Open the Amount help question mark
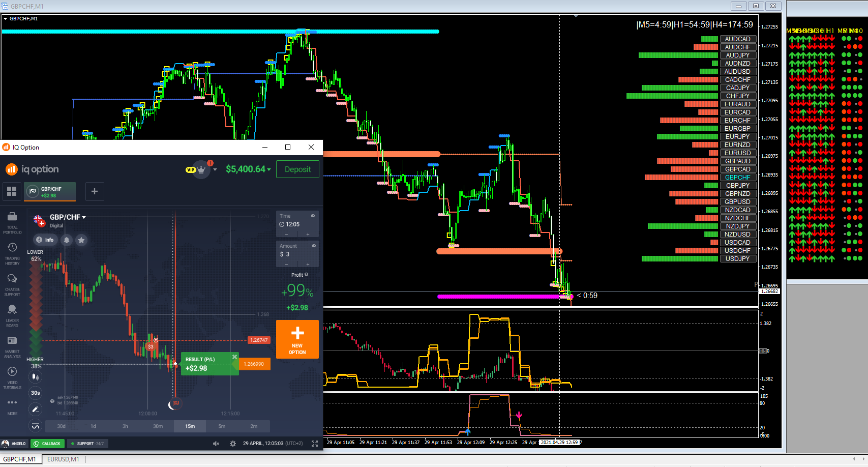The width and height of the screenshot is (868, 467). [314, 246]
